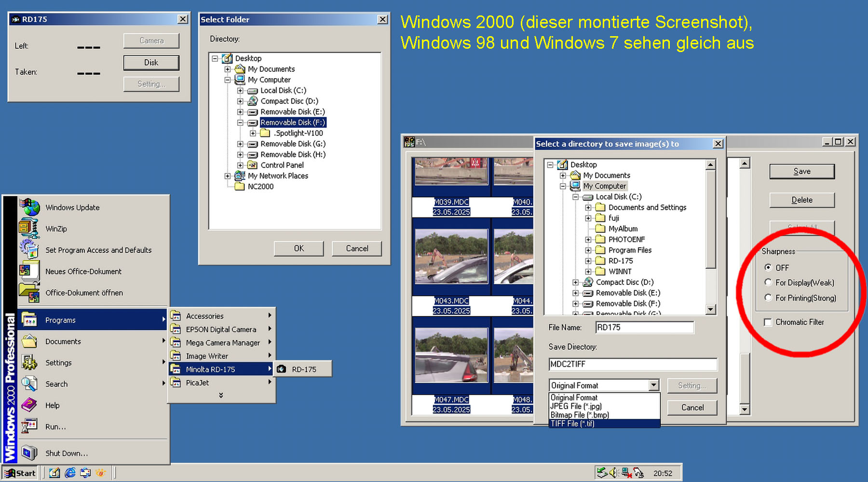Click Cancel in save directory dialog
The image size is (868, 482).
(692, 407)
